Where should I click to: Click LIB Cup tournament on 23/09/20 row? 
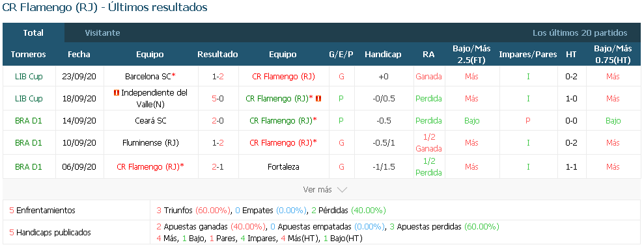tap(29, 76)
